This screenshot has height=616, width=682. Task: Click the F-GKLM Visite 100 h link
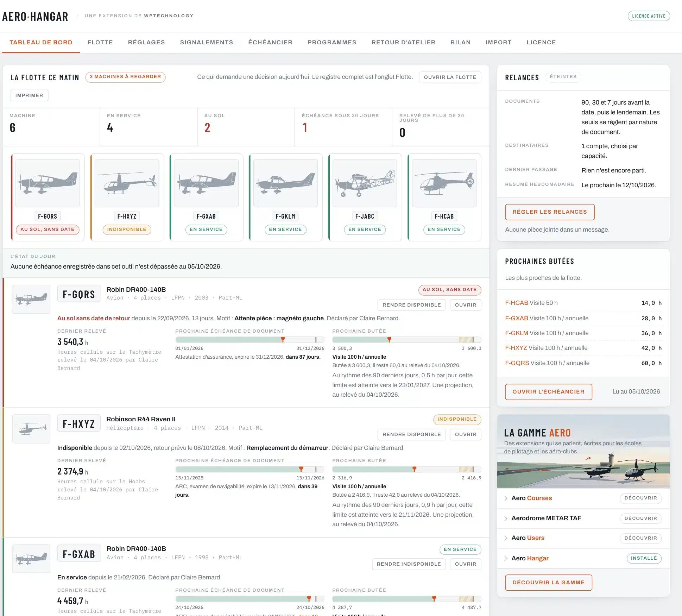pyautogui.click(x=547, y=333)
